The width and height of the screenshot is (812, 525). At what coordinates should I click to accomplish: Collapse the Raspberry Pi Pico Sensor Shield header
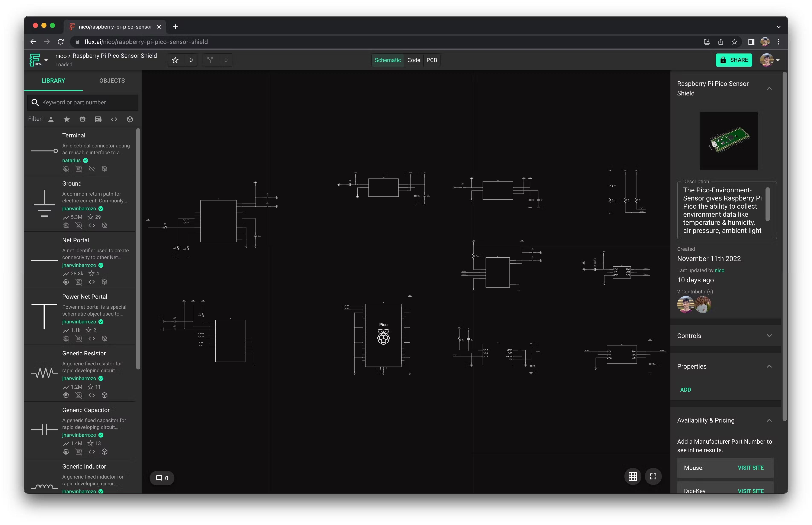click(769, 88)
